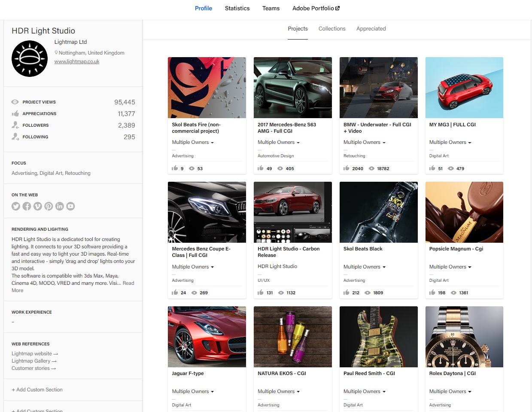Click the HDR Light Studio profile avatar logo
Image resolution: width=532 pixels, height=412 pixels.
pos(30,59)
